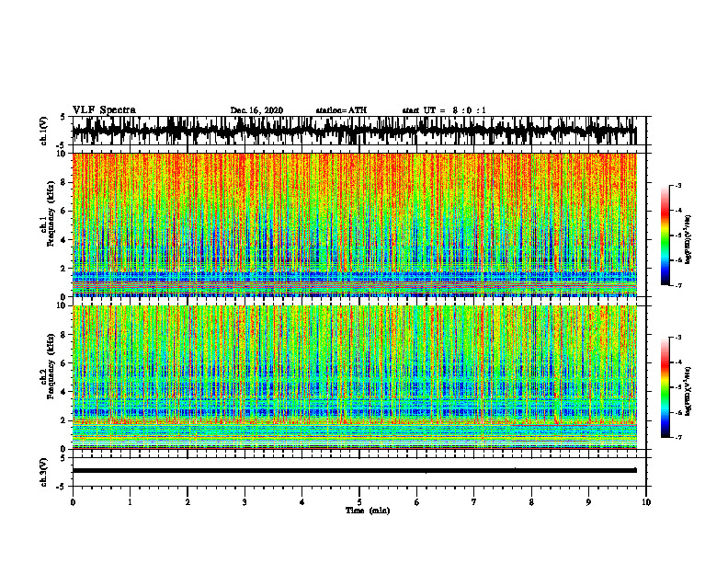Click the ch.3(V) axis label

[44, 472]
